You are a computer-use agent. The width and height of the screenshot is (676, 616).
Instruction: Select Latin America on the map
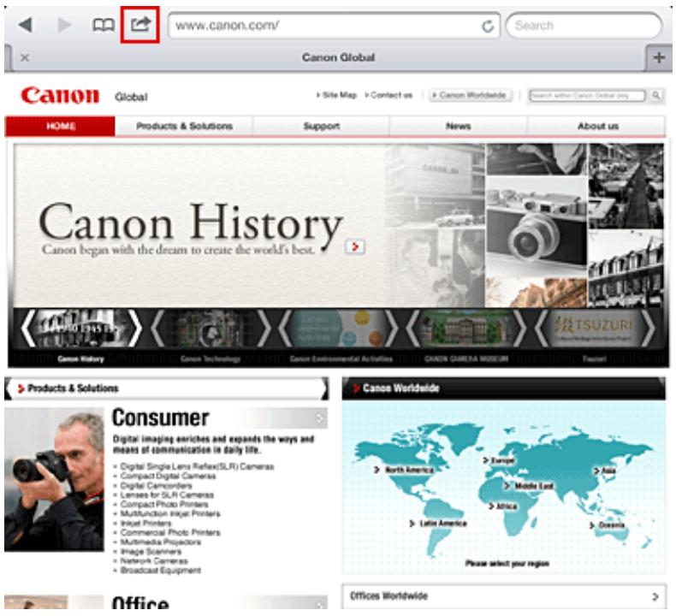pos(438,524)
